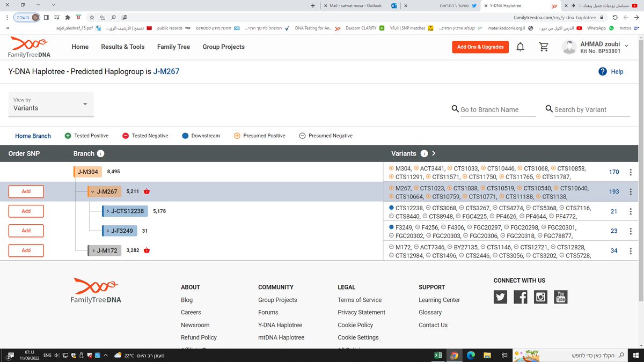644x362 pixels.
Task: Open the Facebook social icon in footer
Action: point(521,297)
